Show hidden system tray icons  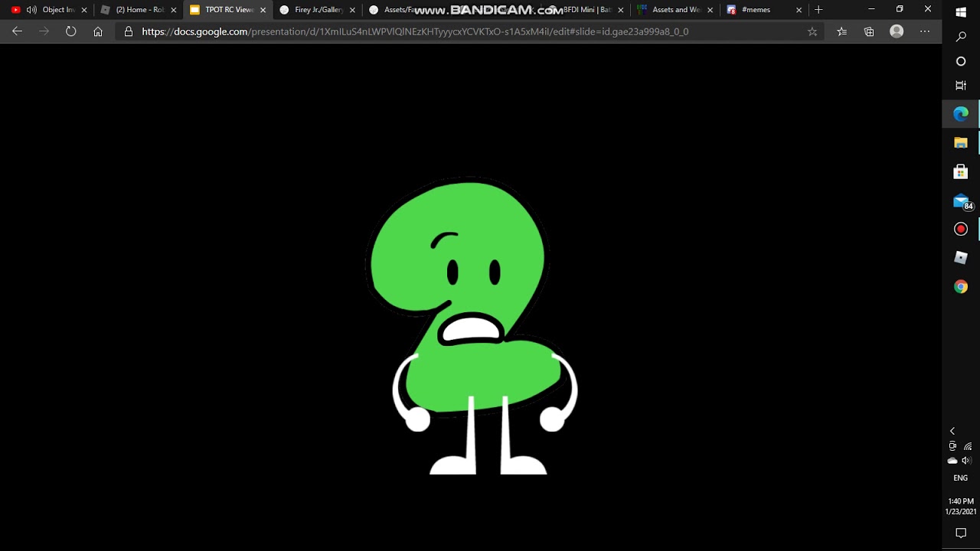(952, 432)
